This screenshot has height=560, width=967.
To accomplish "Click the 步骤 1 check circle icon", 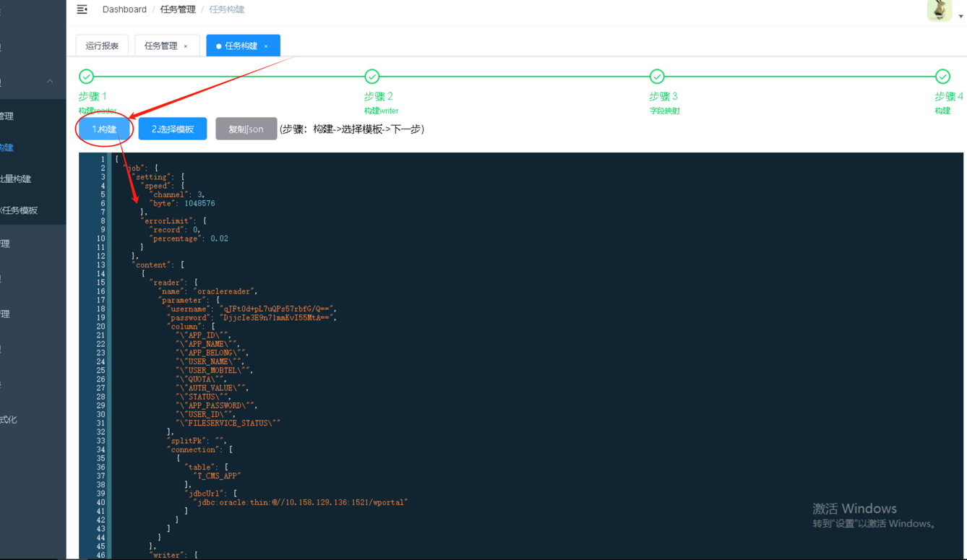I will pyautogui.click(x=86, y=77).
